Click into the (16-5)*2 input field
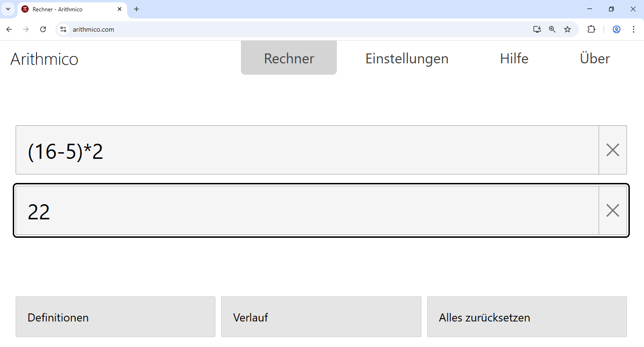 (307, 150)
